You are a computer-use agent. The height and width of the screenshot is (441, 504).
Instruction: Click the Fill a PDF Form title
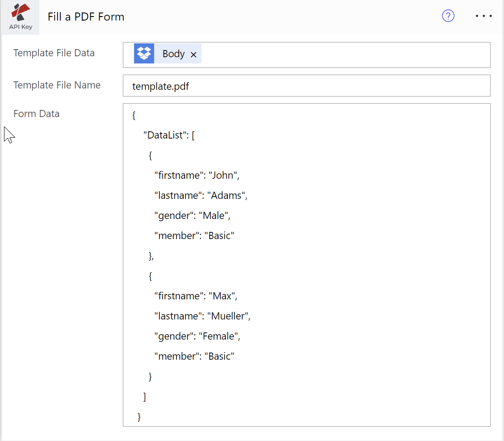(86, 17)
